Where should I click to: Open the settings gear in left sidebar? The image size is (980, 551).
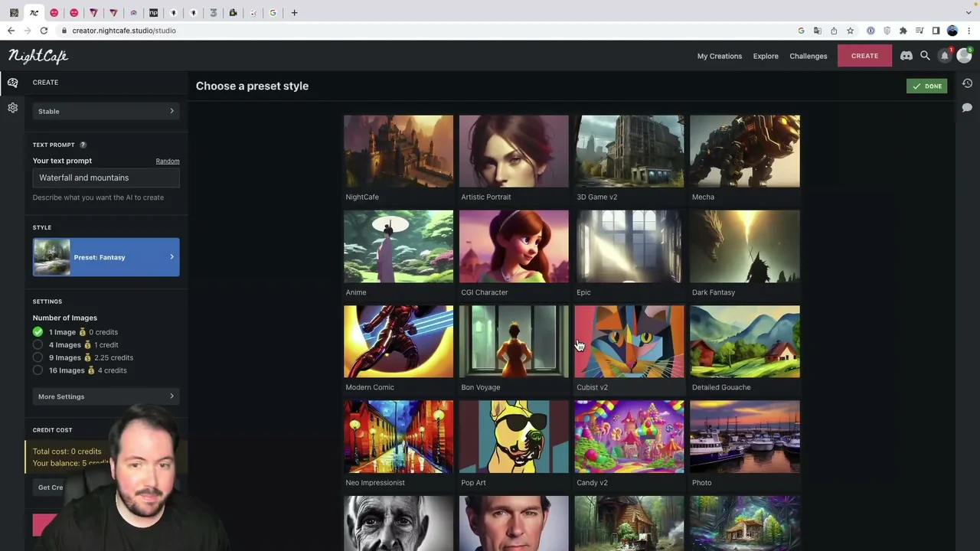(12, 108)
